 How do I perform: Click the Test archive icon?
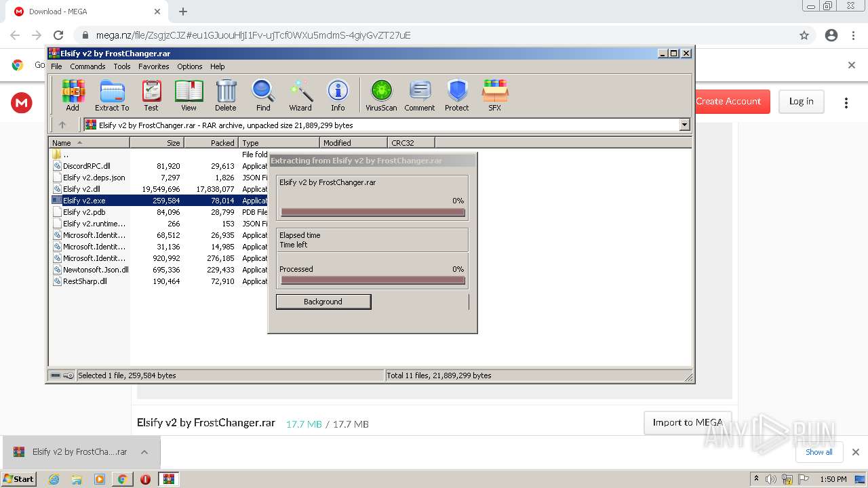pos(151,95)
